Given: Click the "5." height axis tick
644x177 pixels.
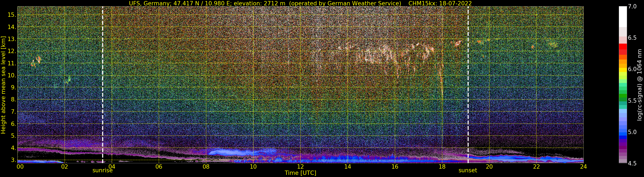Looking at the screenshot, I should pyautogui.click(x=13, y=136).
